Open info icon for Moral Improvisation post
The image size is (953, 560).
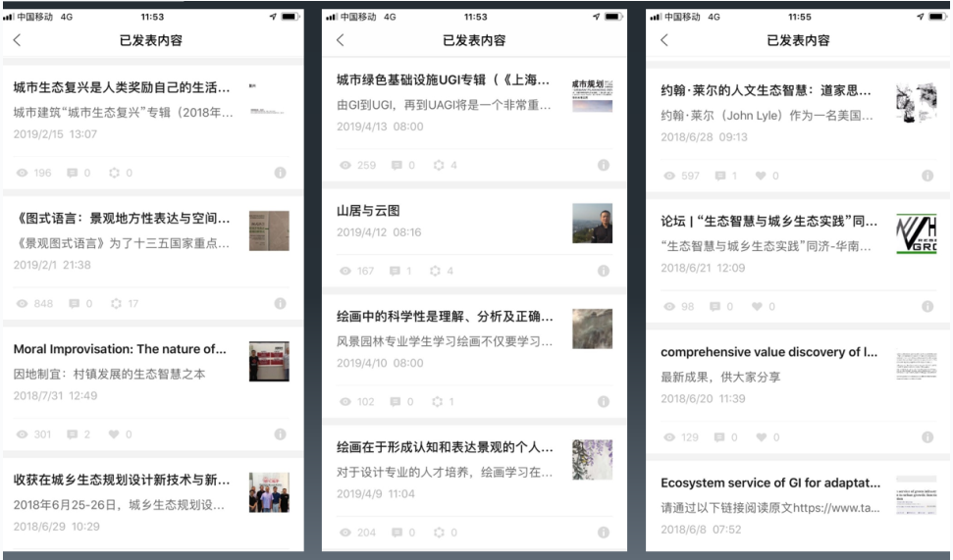click(280, 433)
